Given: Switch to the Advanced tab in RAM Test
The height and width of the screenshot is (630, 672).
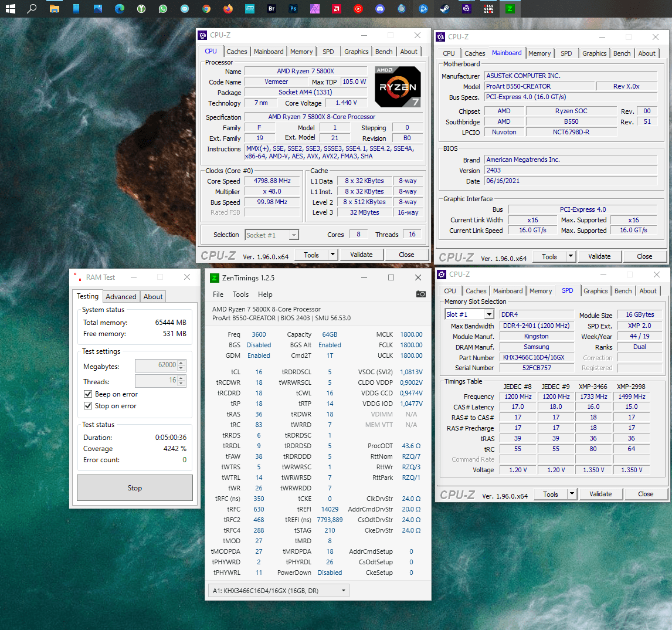Looking at the screenshot, I should point(121,296).
